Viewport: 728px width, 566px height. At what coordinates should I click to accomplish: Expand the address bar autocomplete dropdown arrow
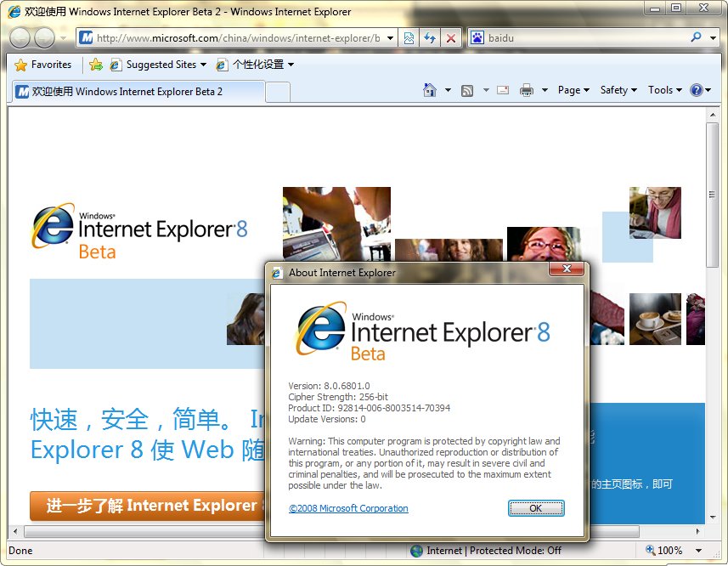[391, 38]
